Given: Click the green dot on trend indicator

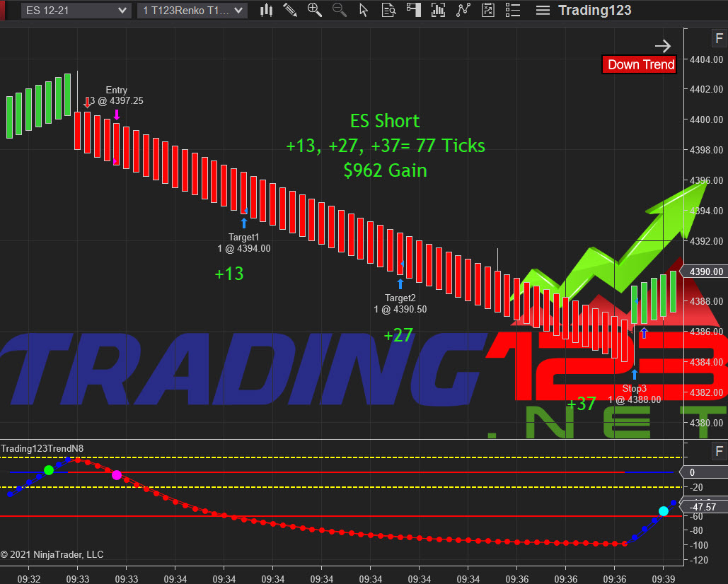Looking at the screenshot, I should pos(48,470).
